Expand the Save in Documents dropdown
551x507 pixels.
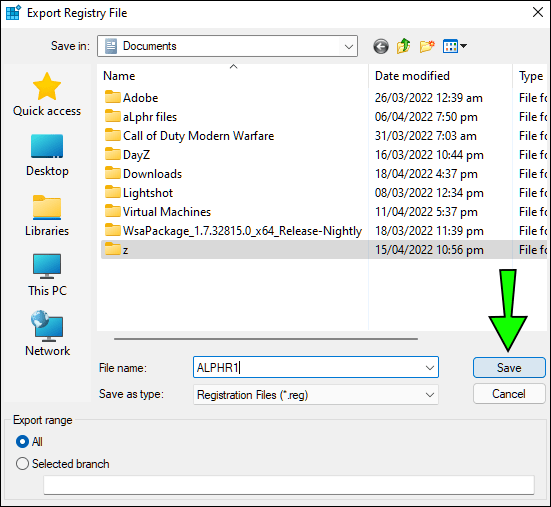(227, 46)
